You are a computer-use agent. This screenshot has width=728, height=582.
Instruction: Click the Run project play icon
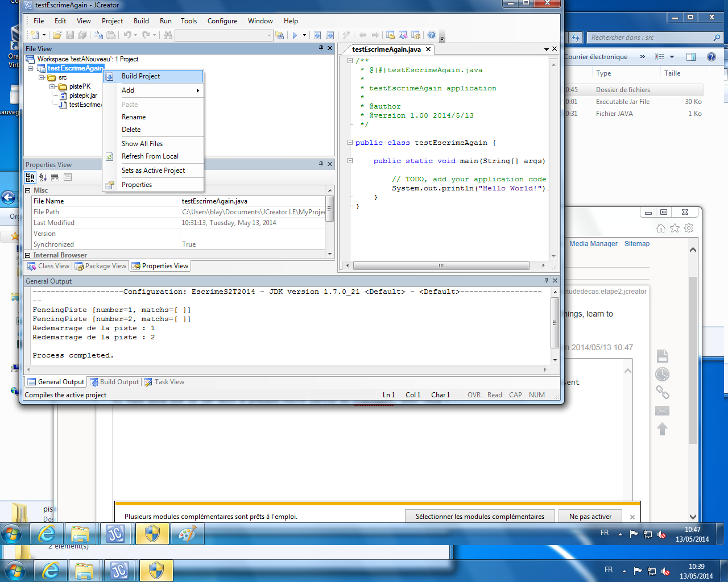(295, 35)
